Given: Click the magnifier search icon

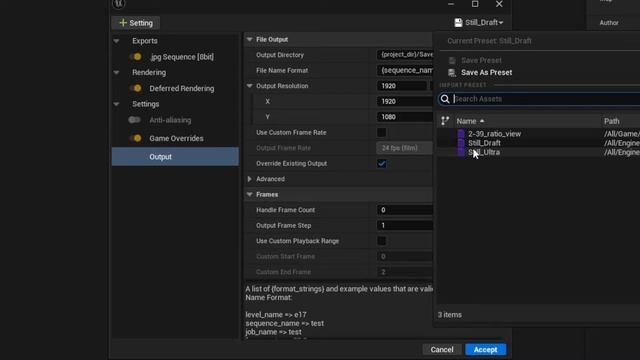Looking at the screenshot, I should pyautogui.click(x=445, y=99).
